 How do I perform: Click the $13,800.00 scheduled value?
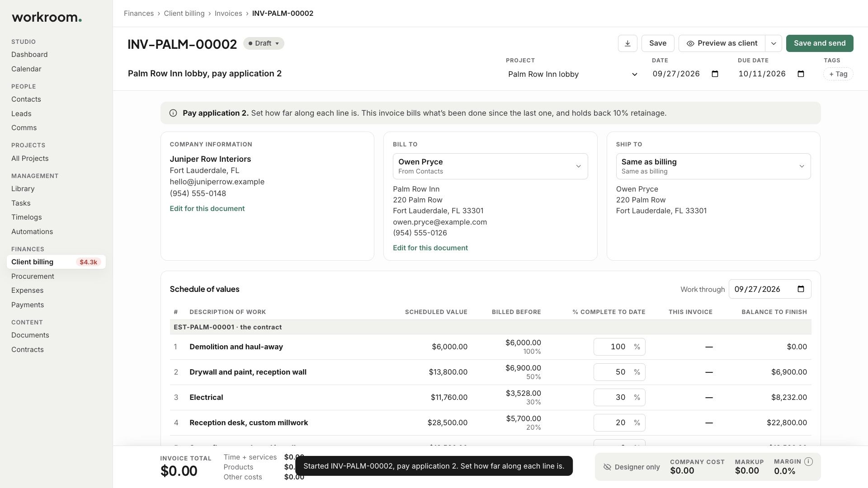448,372
